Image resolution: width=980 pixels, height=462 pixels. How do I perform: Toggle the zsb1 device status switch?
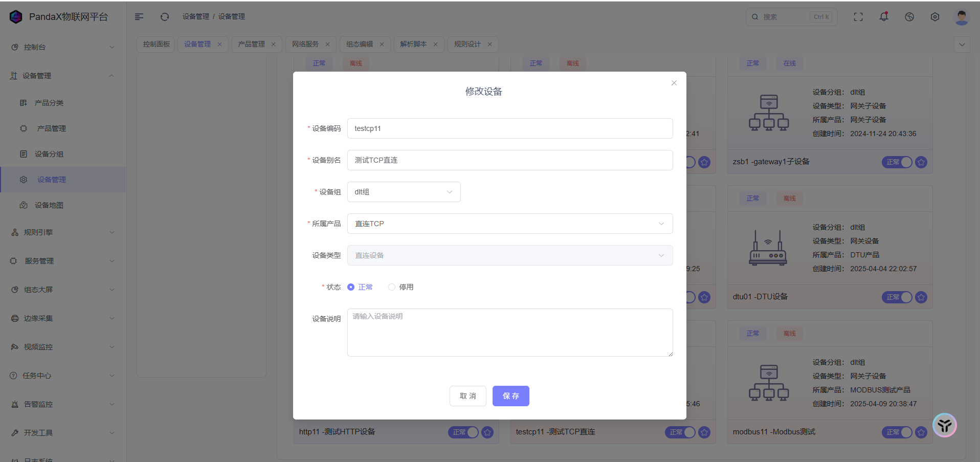coord(897,162)
